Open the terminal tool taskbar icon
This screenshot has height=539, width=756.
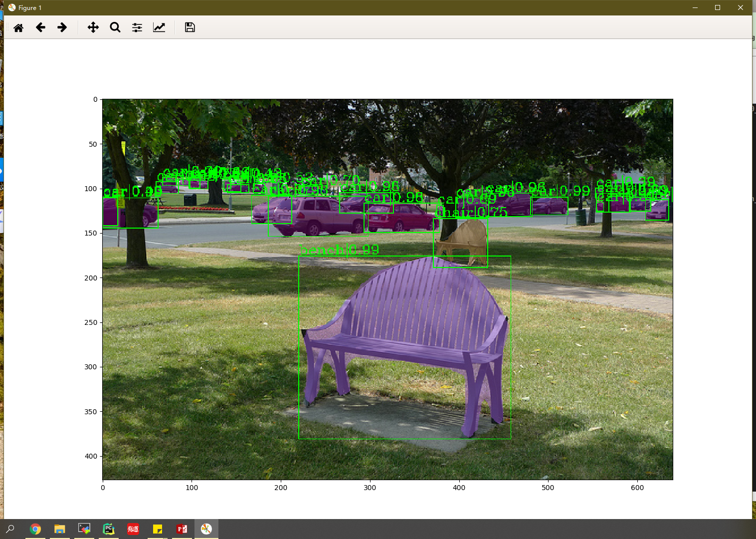(84, 529)
